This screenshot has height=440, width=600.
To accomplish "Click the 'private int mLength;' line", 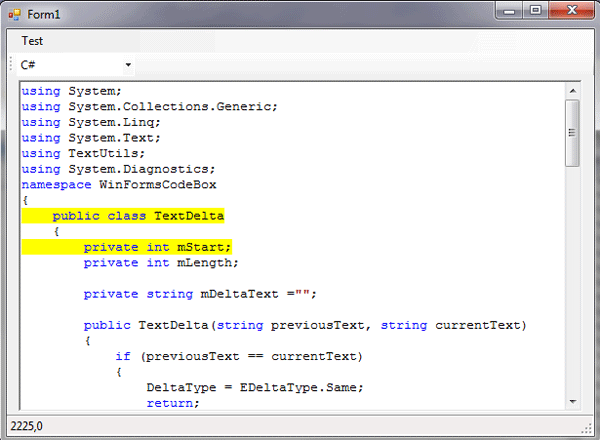I will (161, 263).
